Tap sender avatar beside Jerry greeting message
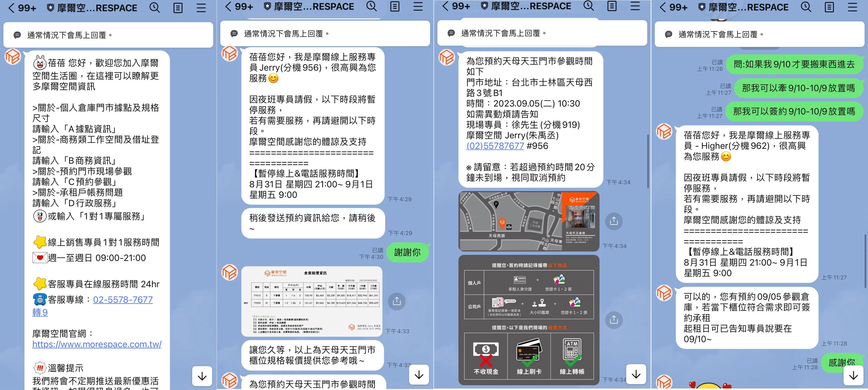868x390 pixels. [x=230, y=53]
